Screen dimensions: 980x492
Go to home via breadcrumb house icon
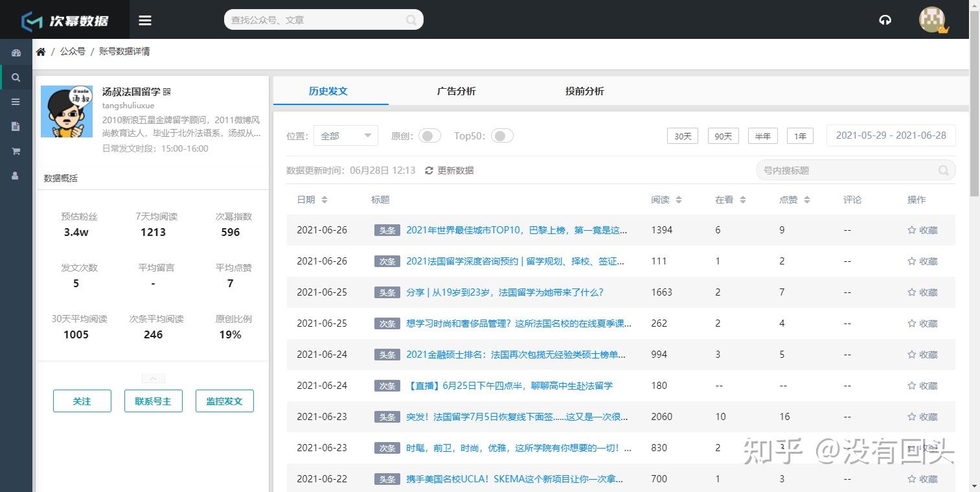tap(41, 51)
